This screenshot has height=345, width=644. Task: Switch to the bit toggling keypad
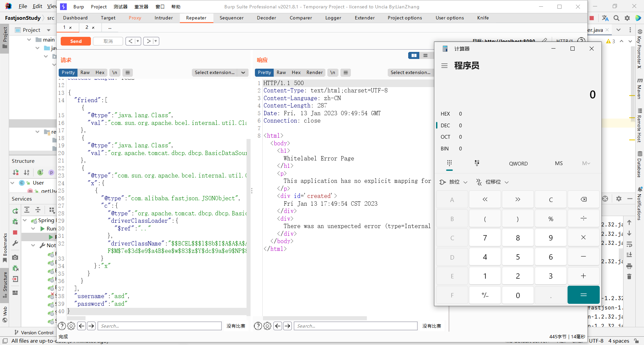477,163
